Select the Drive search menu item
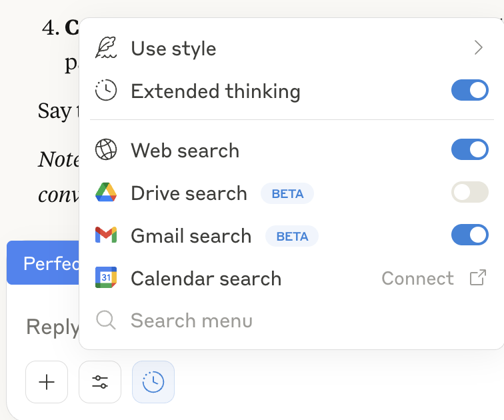Screen dimensions: 504x420 point(189,193)
